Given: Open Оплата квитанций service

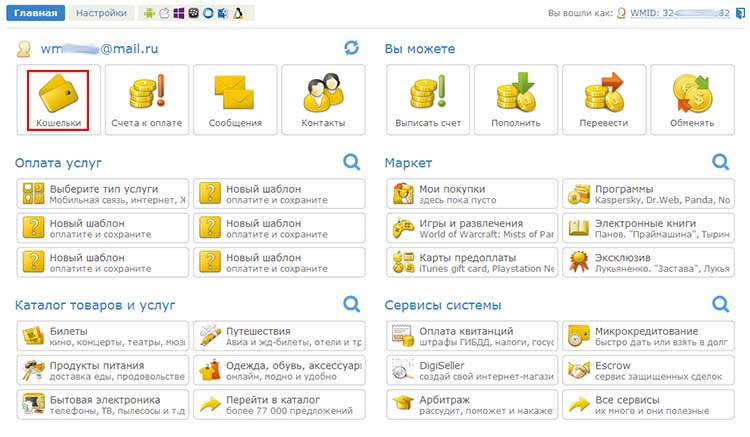Looking at the screenshot, I should 472,337.
